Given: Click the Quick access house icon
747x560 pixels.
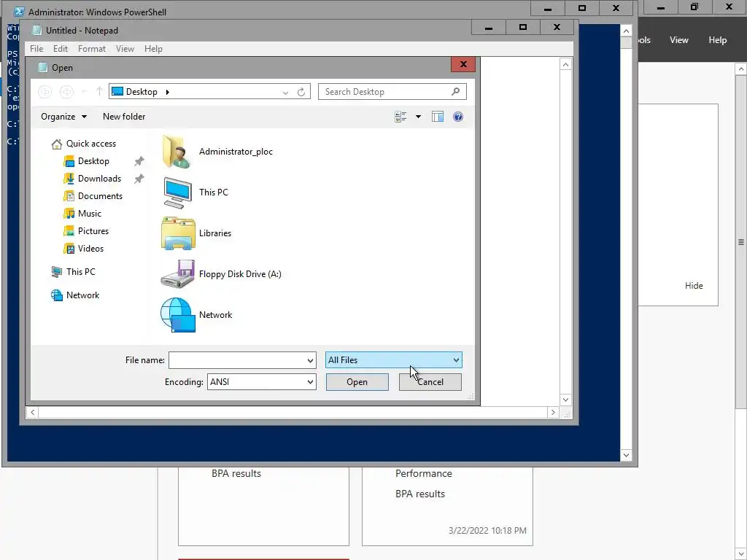Looking at the screenshot, I should [x=57, y=144].
